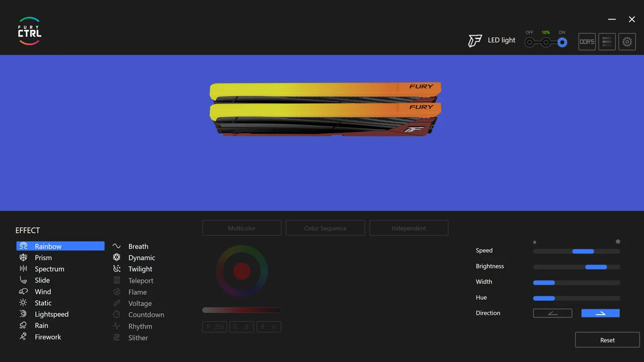
Task: Select the Rhythm effect icon
Action: tap(116, 326)
